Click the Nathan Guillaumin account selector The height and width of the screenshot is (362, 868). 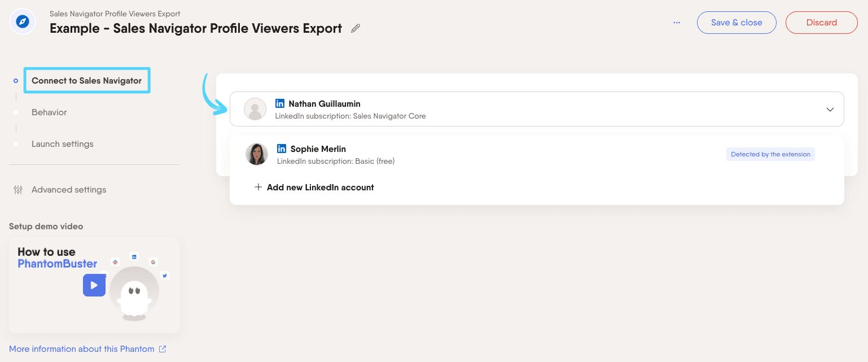pyautogui.click(x=537, y=109)
